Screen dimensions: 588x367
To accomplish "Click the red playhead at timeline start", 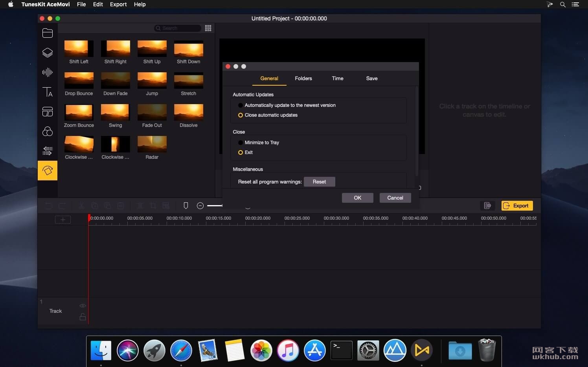I will point(89,218).
